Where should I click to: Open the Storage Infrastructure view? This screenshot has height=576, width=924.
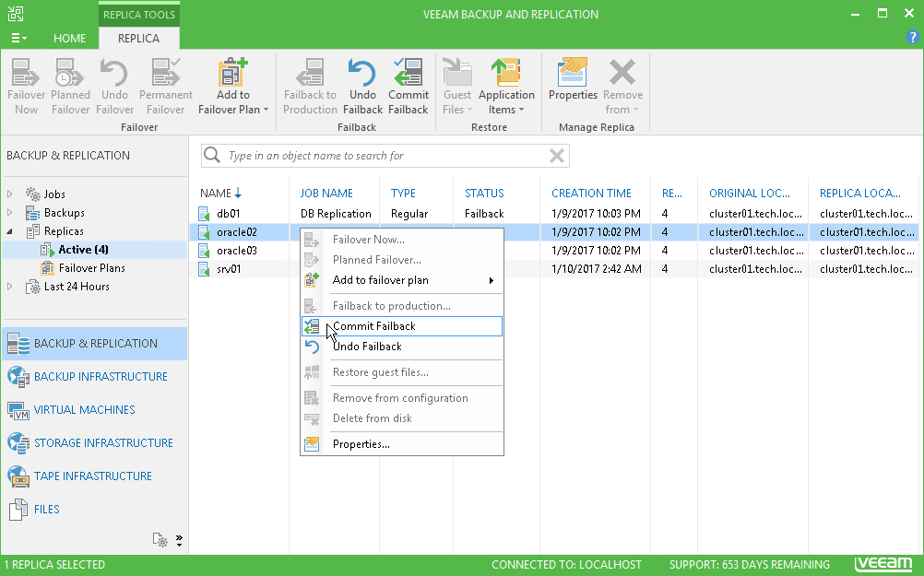click(x=95, y=443)
